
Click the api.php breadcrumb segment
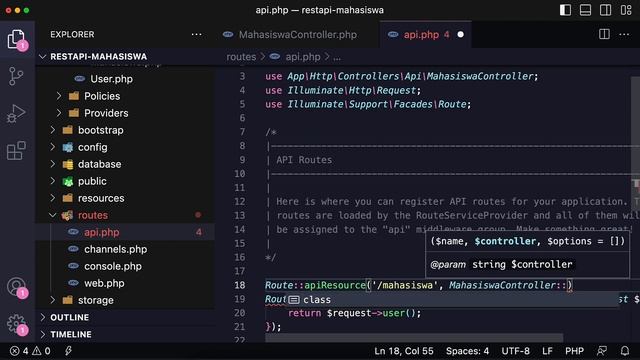[x=302, y=57]
